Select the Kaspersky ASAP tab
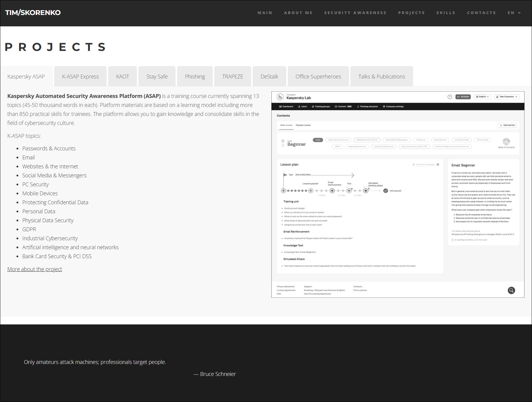This screenshot has width=532, height=402. point(26,76)
